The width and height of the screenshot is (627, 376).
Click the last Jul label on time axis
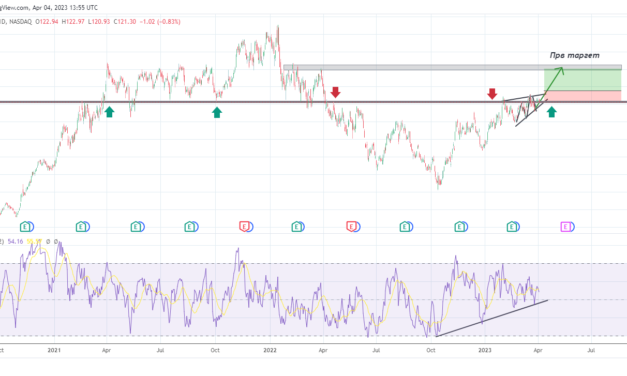pos(591,350)
